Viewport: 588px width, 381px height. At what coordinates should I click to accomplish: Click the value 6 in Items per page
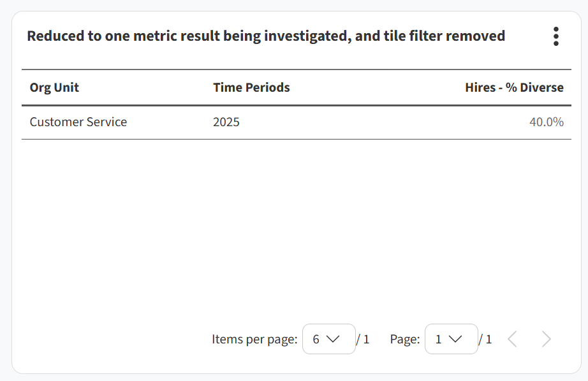click(316, 340)
